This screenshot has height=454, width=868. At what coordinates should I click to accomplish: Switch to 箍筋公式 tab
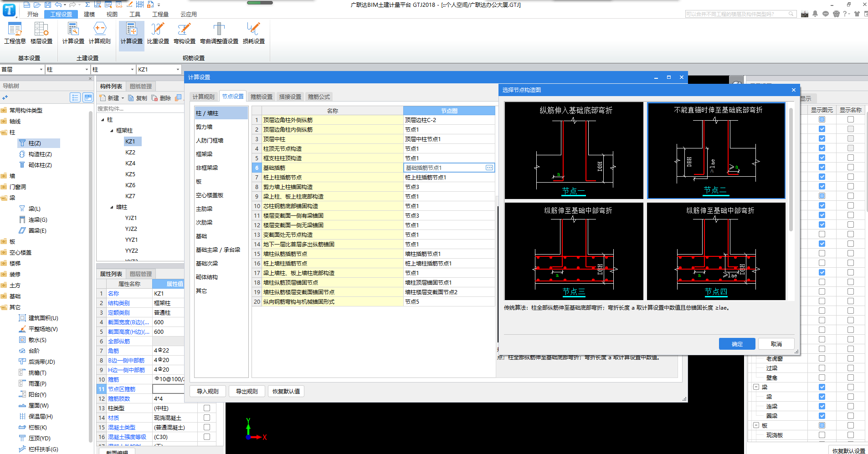point(319,97)
